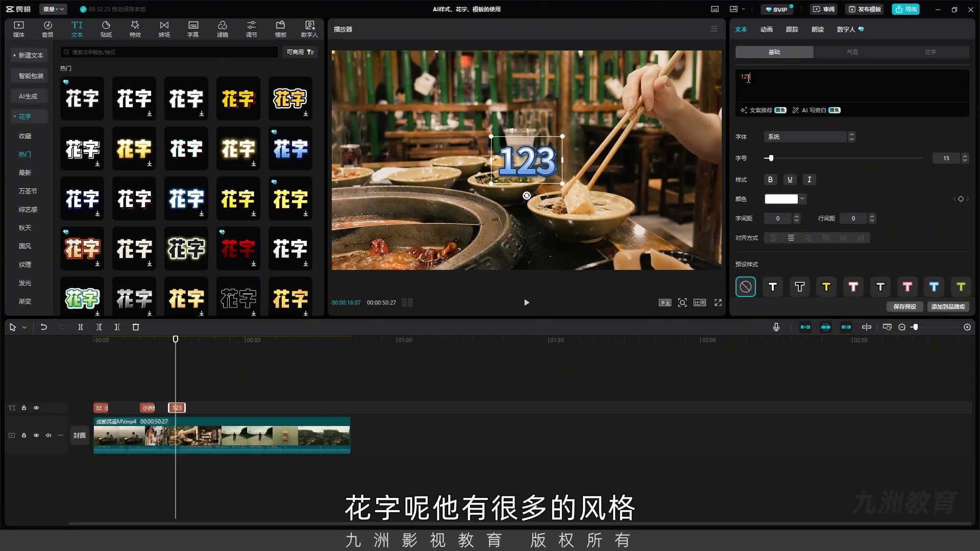Switch to the 花字 sub-tab in properties
The height and width of the screenshot is (551, 980).
[x=930, y=52]
